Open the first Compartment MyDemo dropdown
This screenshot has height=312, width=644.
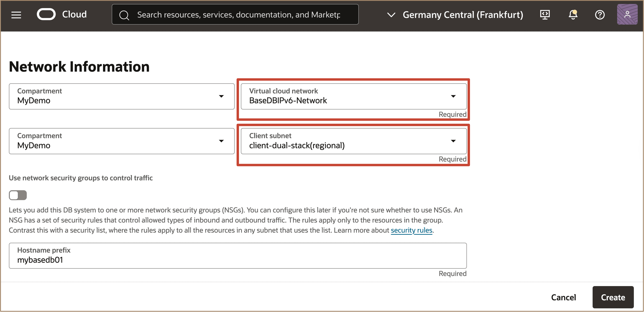coord(121,96)
